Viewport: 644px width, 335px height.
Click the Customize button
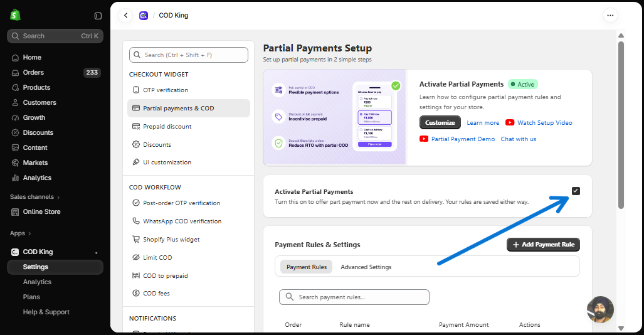(x=440, y=122)
